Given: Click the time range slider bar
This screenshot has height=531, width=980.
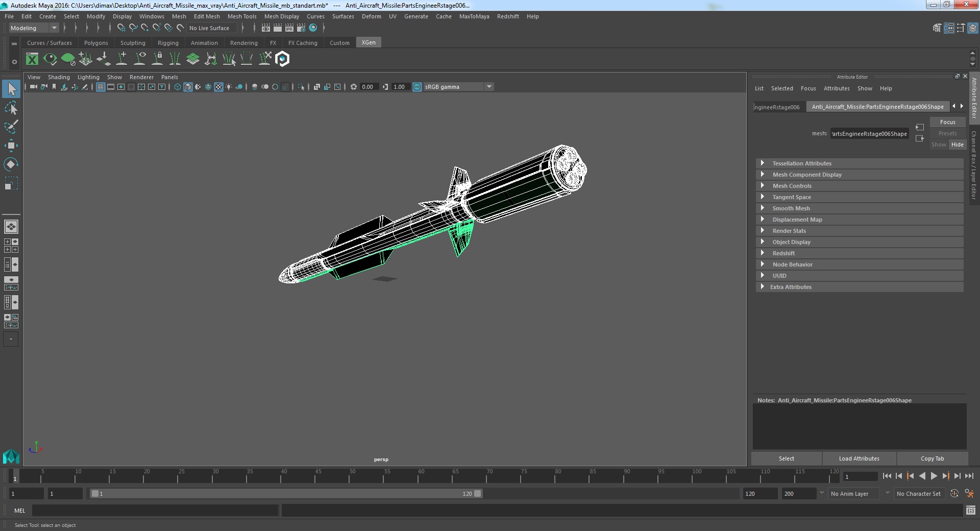Looking at the screenshot, I should pyautogui.click(x=286, y=494).
